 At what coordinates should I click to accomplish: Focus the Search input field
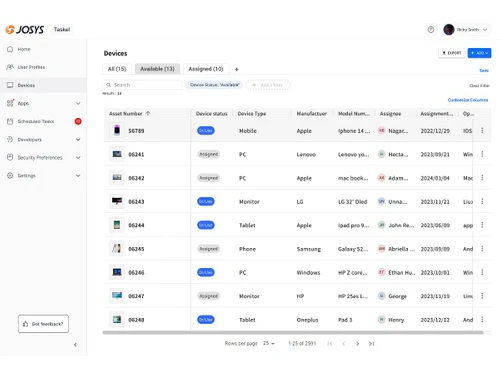pos(143,85)
